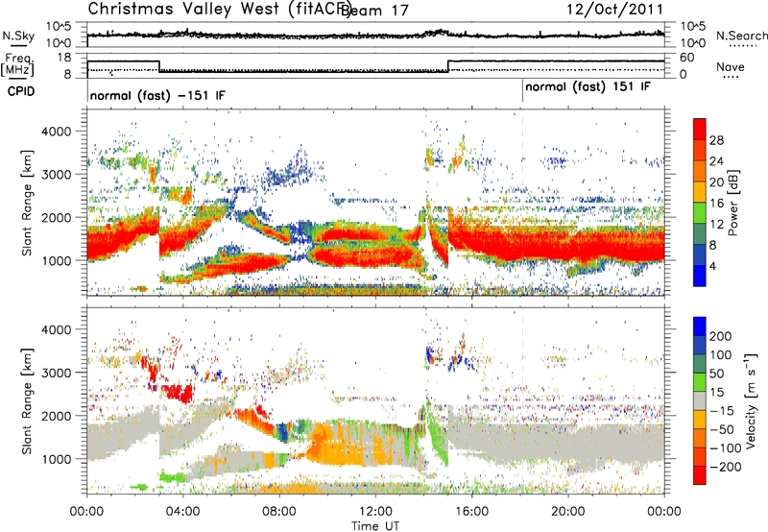Click the '10^5' tick on the left noise axis
Screen dimensions: 768x532
click(x=59, y=26)
